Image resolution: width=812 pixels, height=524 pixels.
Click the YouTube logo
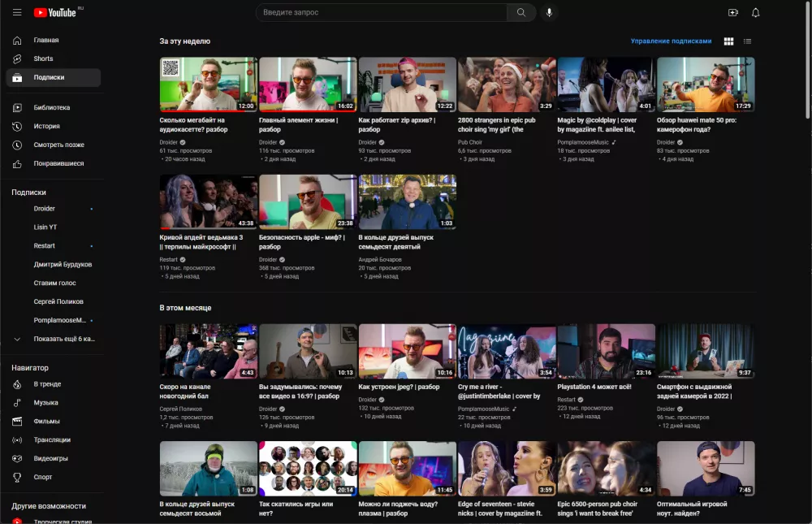(55, 12)
